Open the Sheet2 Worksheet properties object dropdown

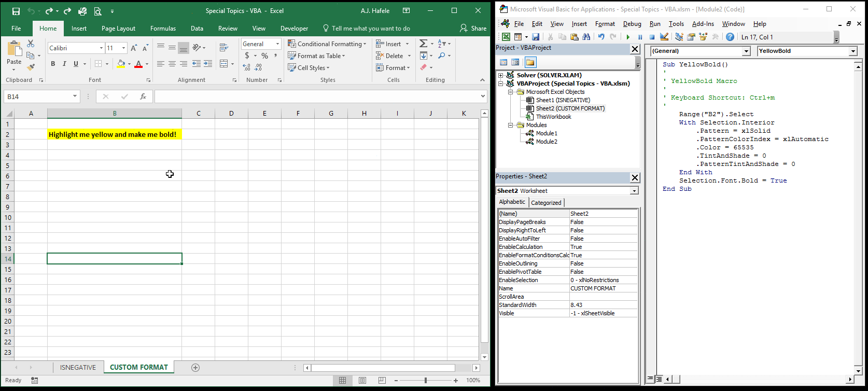[634, 191]
